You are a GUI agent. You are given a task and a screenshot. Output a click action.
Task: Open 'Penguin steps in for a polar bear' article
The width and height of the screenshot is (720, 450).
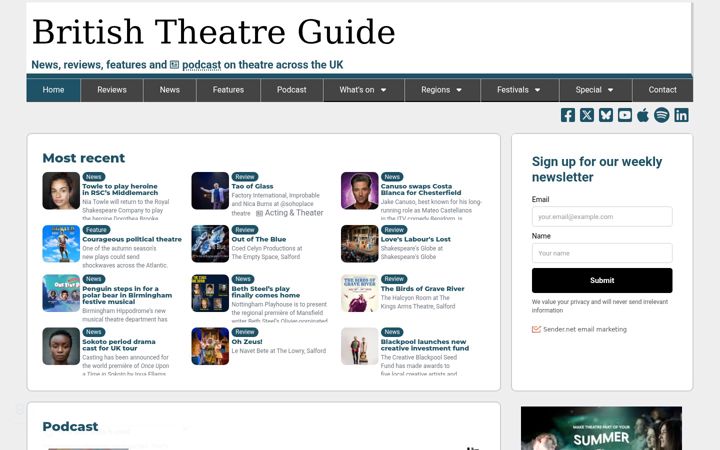pos(127,295)
